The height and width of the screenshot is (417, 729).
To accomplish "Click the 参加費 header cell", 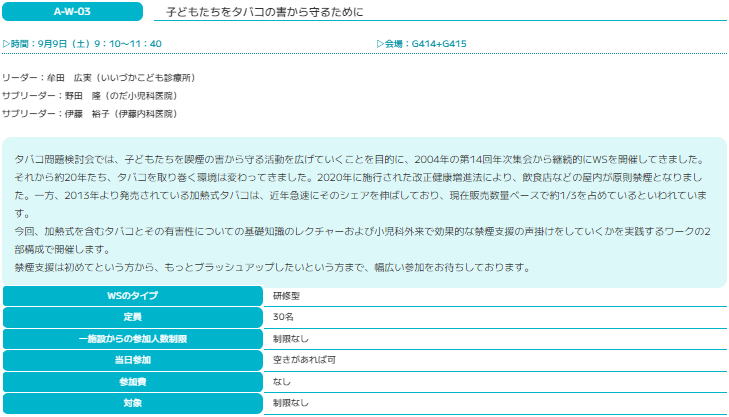I will tap(132, 382).
